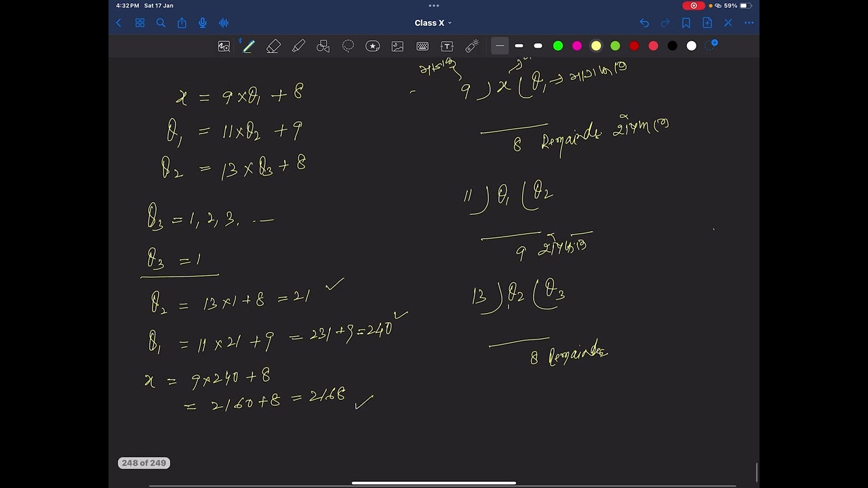Select the Shapes tool
Viewport: 868px width, 488px height.
(x=323, y=46)
